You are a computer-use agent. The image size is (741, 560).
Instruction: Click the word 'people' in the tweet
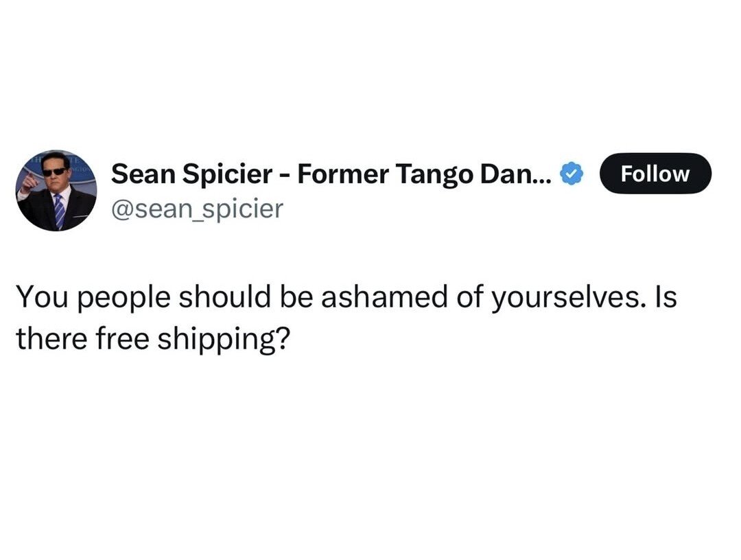click(x=123, y=299)
